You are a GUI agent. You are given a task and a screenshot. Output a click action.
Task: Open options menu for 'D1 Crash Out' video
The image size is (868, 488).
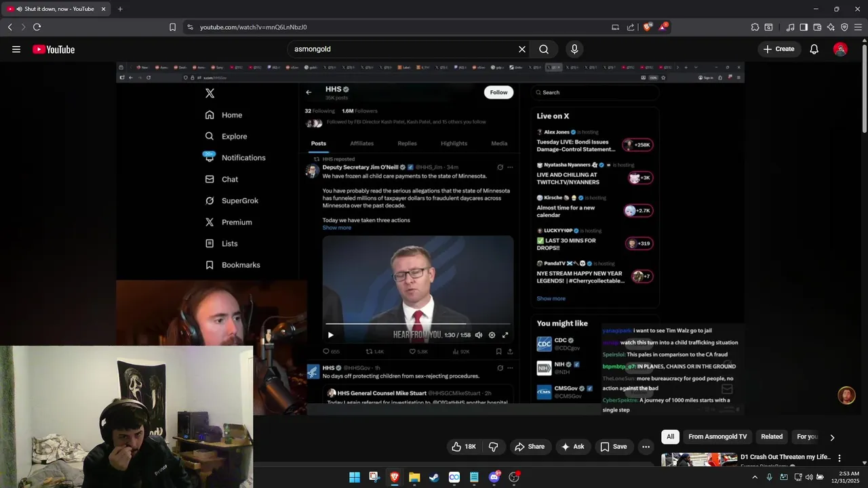click(x=840, y=458)
